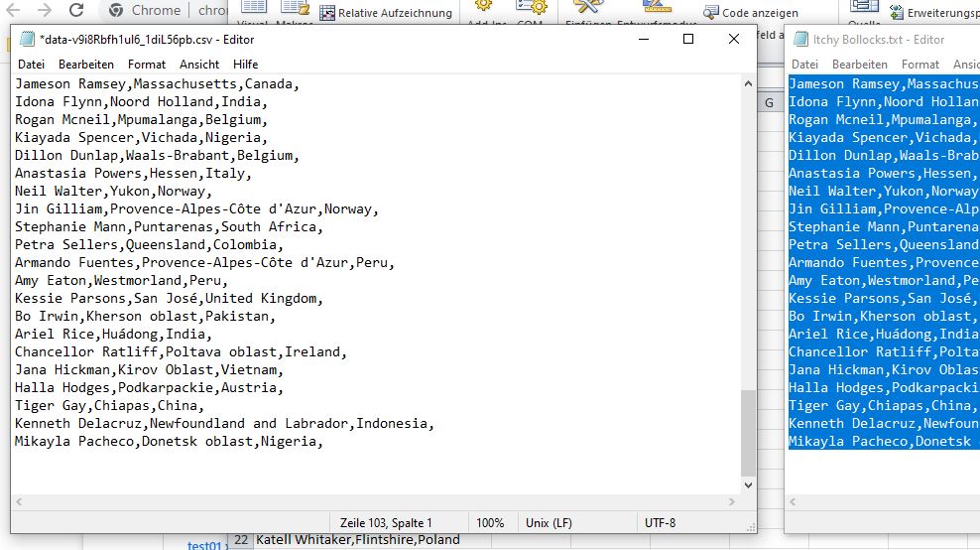The image size is (980, 550).
Task: Click line Dillon Dunlap,Waals-Brabant,Belgium in csv Editor
Action: click(158, 155)
